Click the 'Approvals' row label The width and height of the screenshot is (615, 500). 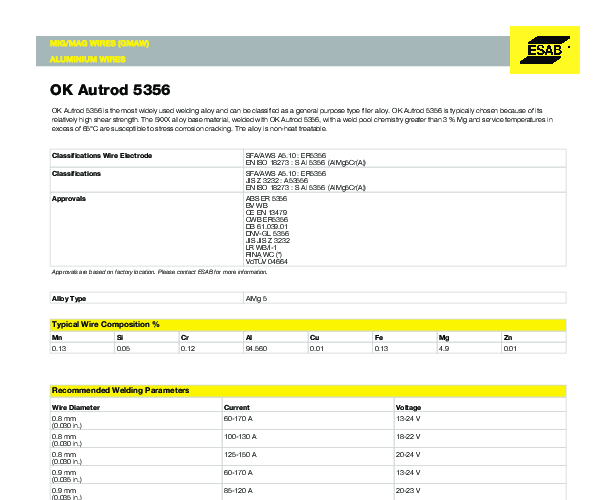tap(69, 199)
